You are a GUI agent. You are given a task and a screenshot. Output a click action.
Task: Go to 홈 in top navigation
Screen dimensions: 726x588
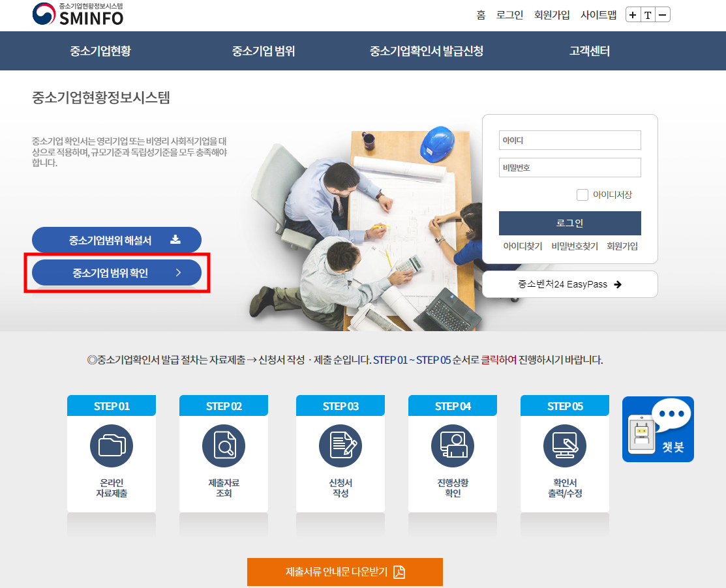(481, 15)
